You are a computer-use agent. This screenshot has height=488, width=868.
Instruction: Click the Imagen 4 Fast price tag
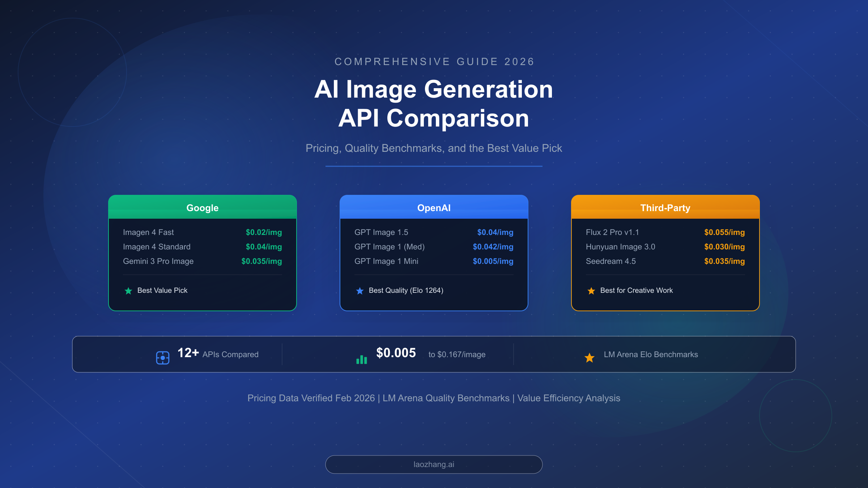263,232
